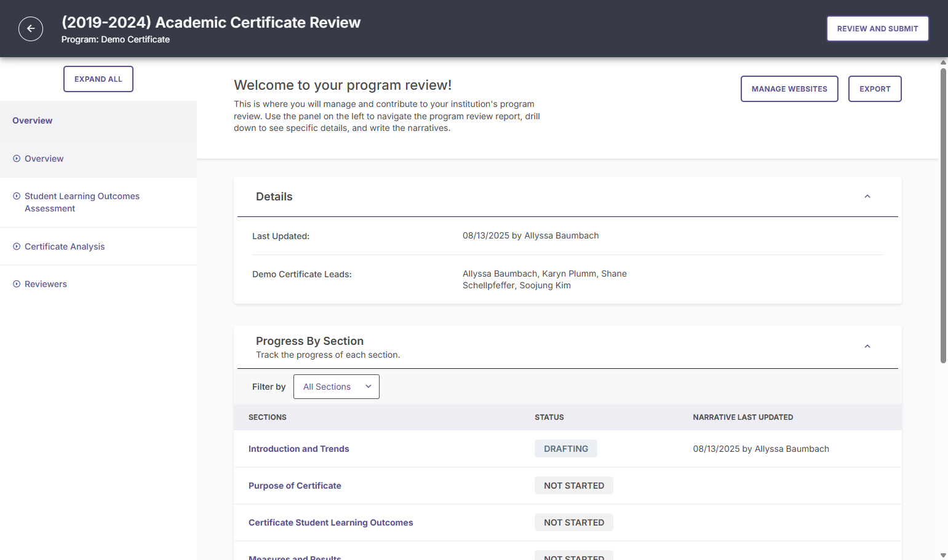The width and height of the screenshot is (948, 560).
Task: Click the icon beside Student Learning Outcomes Assessment
Action: coord(17,196)
